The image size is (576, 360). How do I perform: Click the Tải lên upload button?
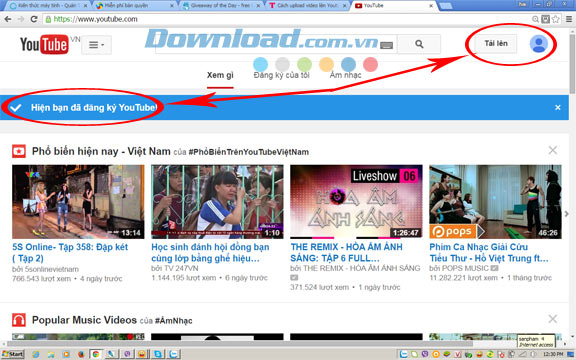click(x=496, y=43)
